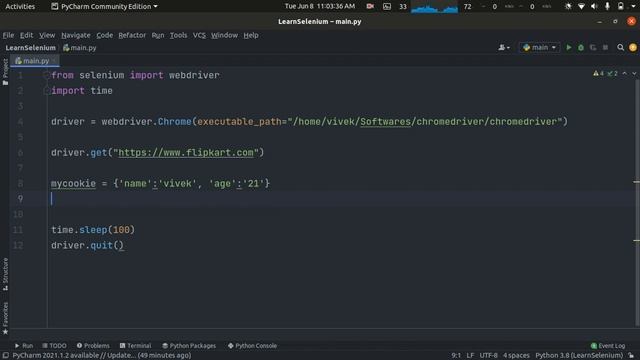Open the system menu arrow in top bar
The width and height of the screenshot is (640, 360).
[633, 6]
